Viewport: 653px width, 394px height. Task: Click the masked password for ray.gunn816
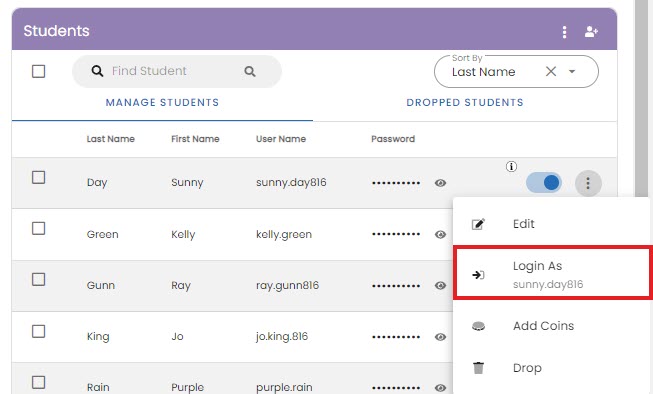coord(396,286)
